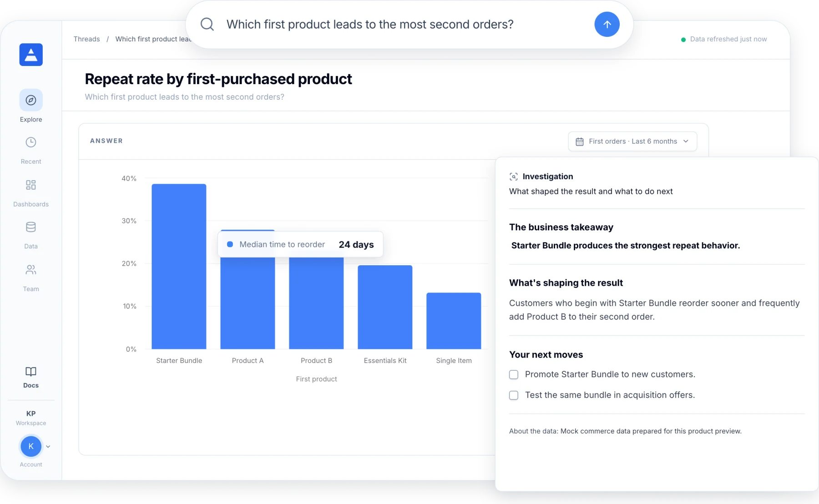Click the calendar icon in date filter
This screenshot has height=504, width=819.
click(x=580, y=141)
